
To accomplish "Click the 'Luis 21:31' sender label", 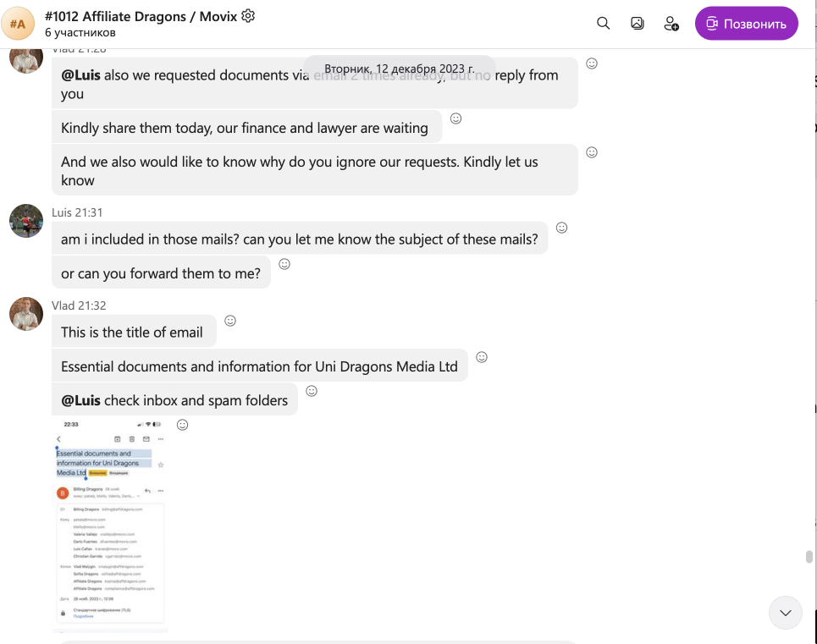I will tap(77, 212).
